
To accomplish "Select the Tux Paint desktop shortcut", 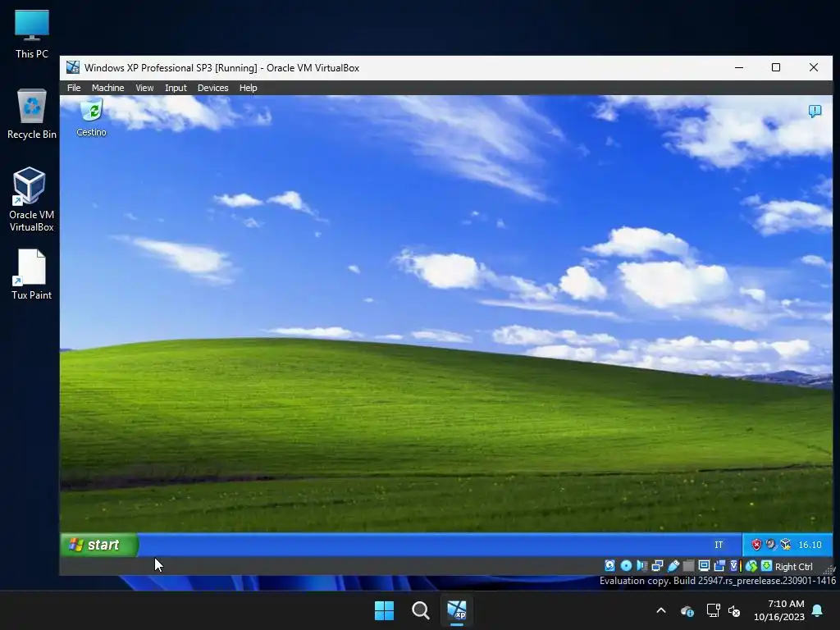I will (32, 274).
